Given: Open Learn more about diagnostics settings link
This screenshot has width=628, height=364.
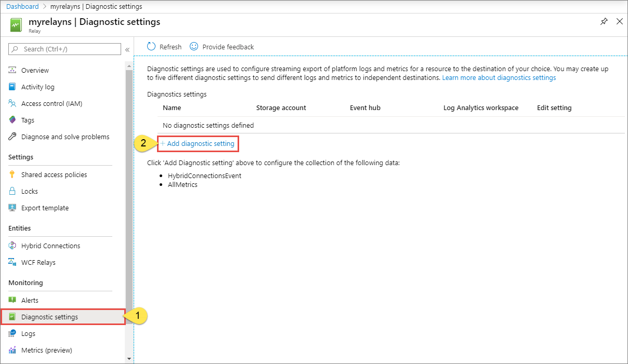Looking at the screenshot, I should point(499,77).
